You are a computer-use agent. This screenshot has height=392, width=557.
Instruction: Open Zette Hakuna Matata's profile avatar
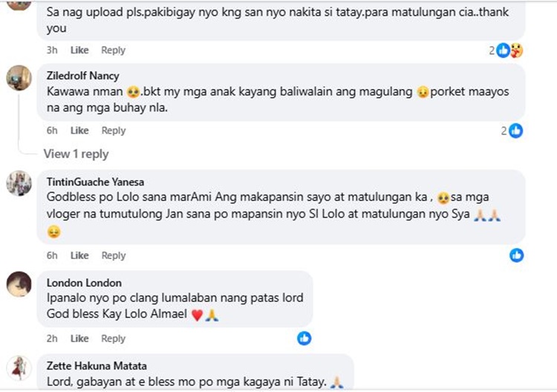[x=19, y=367]
